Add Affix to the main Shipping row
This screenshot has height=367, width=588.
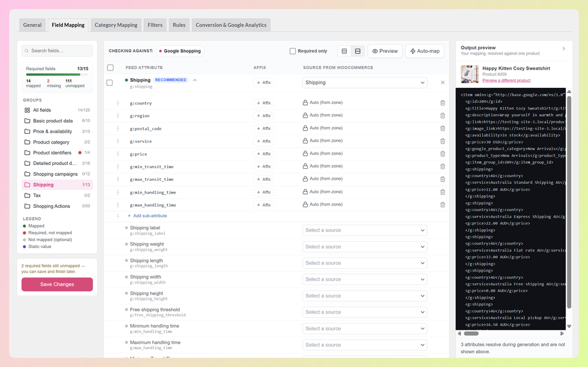pyautogui.click(x=264, y=83)
